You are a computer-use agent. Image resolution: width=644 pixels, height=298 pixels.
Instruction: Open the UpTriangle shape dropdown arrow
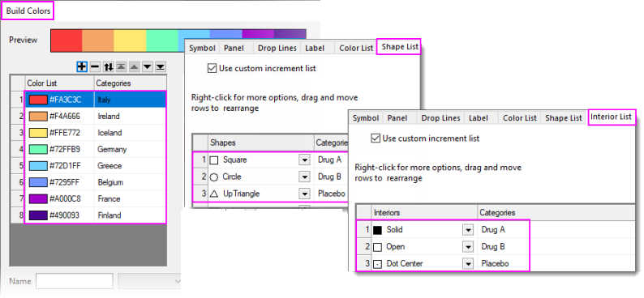click(x=304, y=194)
